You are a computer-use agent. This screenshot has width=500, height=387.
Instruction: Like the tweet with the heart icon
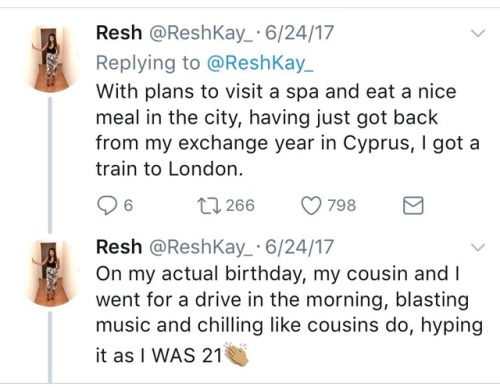click(312, 205)
